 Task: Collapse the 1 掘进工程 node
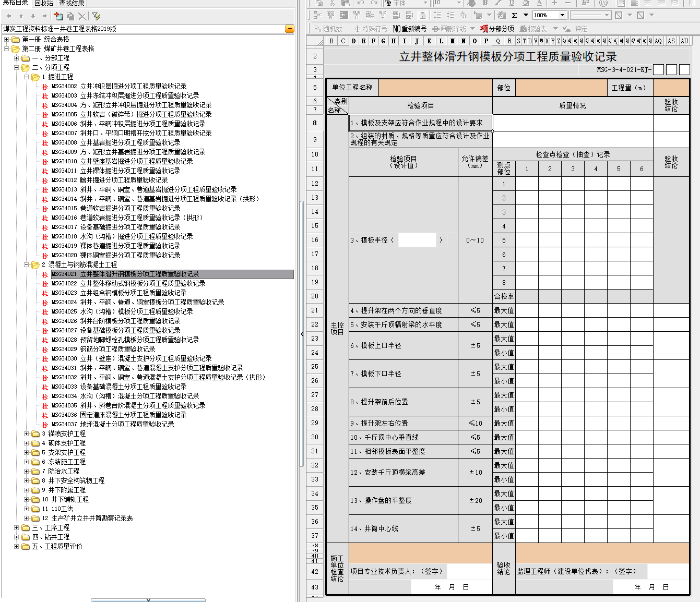pos(26,77)
